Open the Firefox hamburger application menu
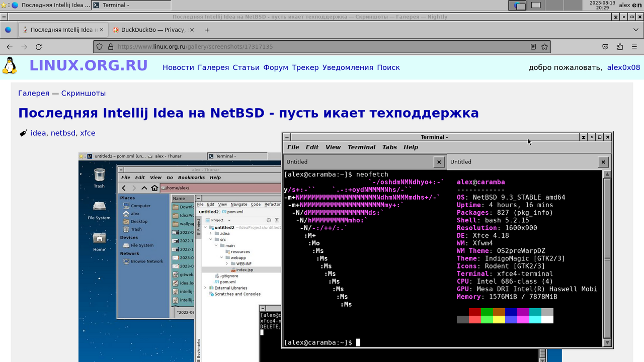Viewport: 644px width, 362px height. point(634,47)
